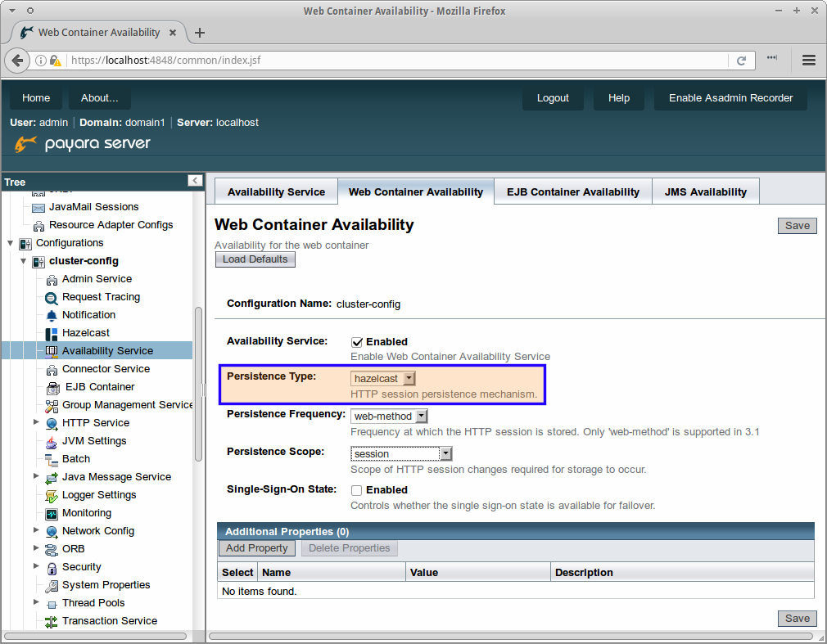Click the Notification bell icon
Screen dimensions: 827x644
tap(52, 315)
